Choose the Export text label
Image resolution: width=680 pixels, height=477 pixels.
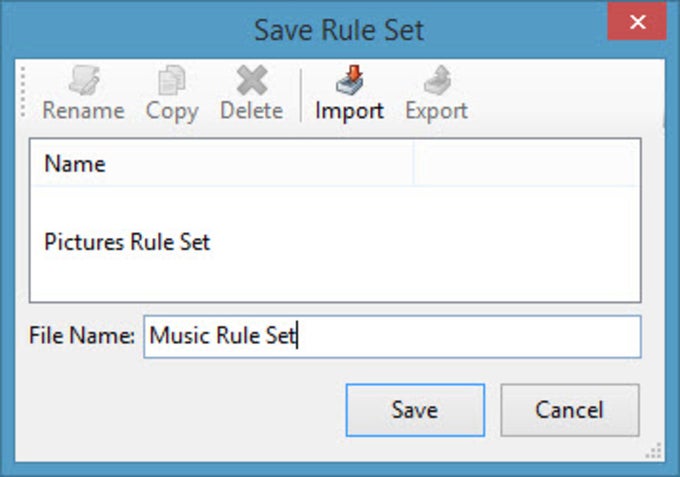tap(436, 110)
